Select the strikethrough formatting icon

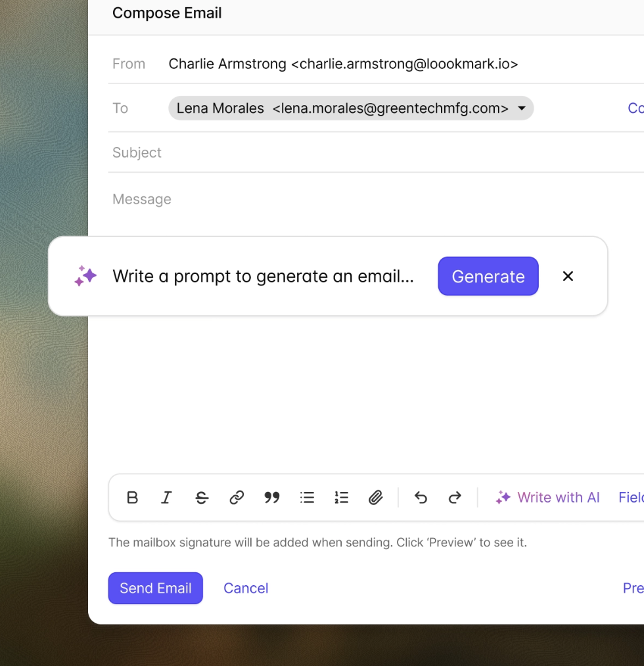click(201, 497)
